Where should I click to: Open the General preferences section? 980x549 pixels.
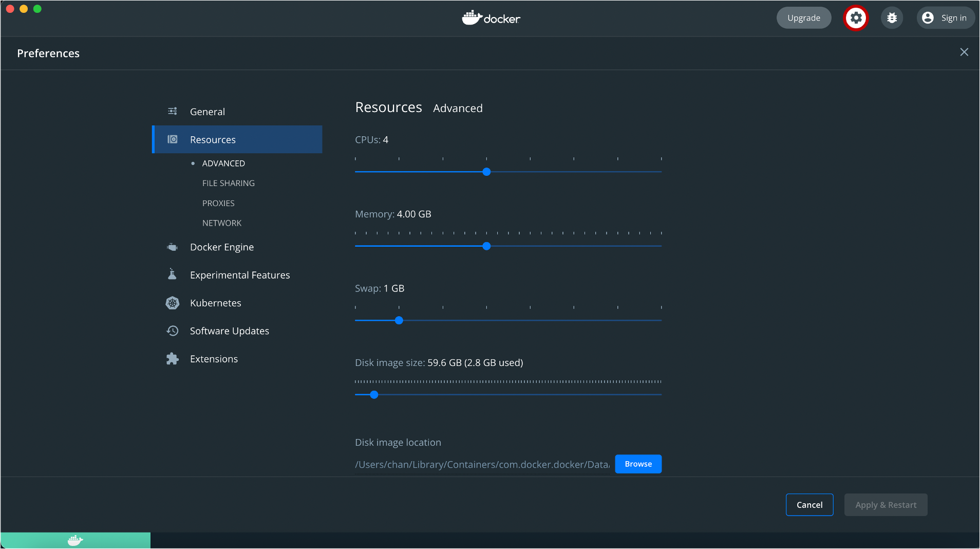click(237, 112)
